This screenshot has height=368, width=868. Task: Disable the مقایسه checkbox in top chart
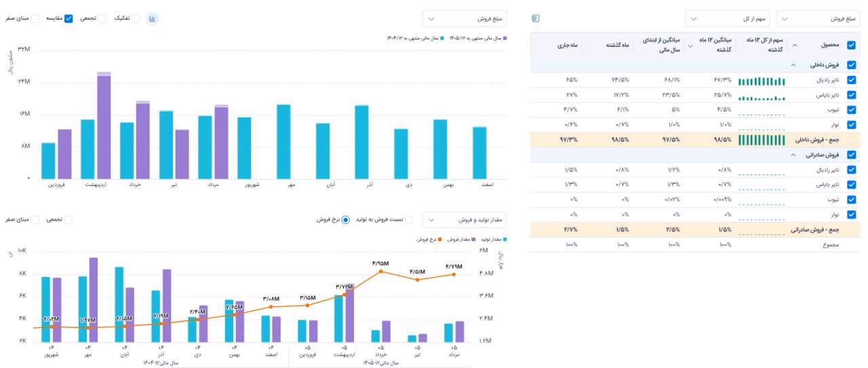[x=68, y=18]
